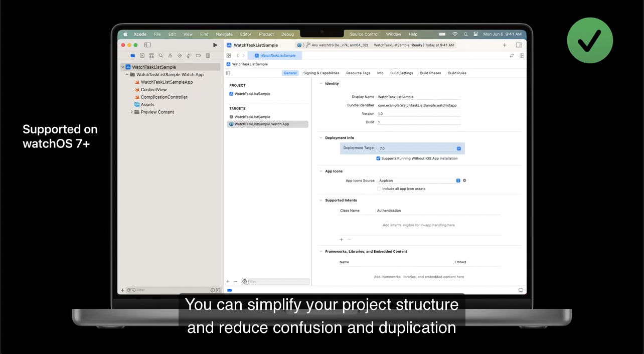The image size is (644, 354).
Task: Switch to the Build Settings tab
Action: [402, 73]
